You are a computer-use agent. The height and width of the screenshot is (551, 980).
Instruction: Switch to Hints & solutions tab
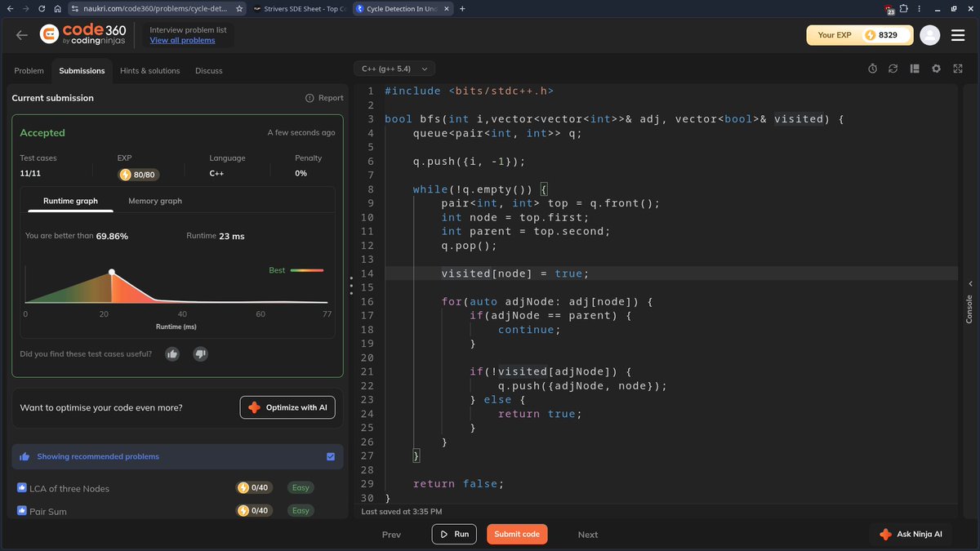point(149,70)
